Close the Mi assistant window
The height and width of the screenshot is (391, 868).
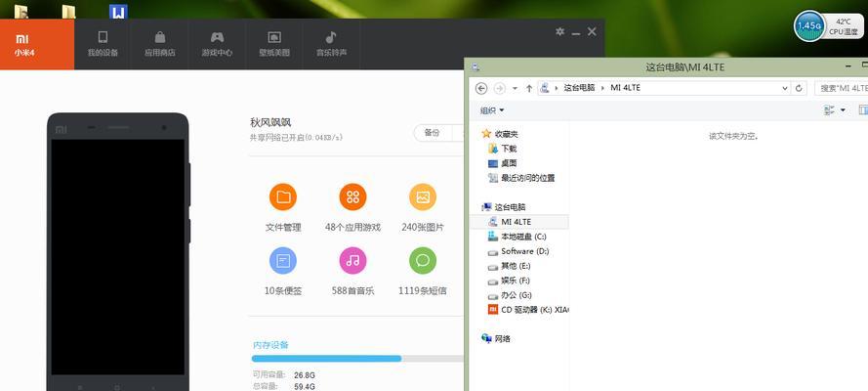pyautogui.click(x=592, y=32)
